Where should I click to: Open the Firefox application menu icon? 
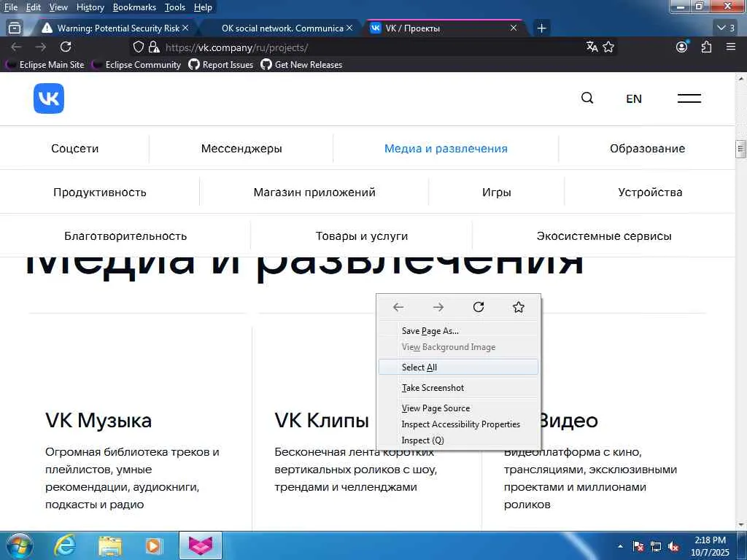coord(731,47)
